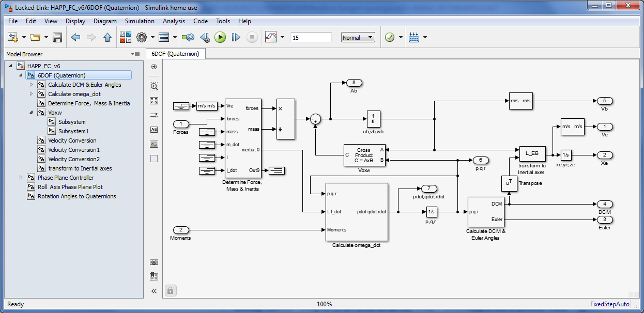Click the Screenshot camera icon
644x313 pixels.
[x=154, y=262]
